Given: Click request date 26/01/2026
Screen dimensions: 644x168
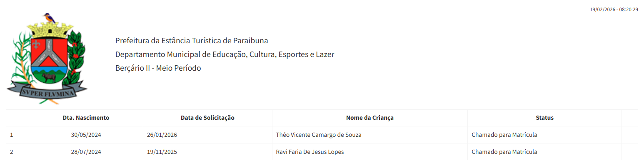Looking at the screenshot, I should tap(162, 135).
